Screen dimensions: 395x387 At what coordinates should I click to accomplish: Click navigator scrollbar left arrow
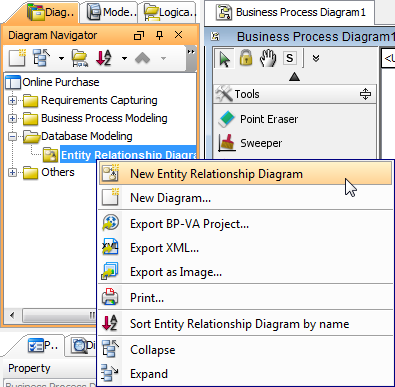click(12, 315)
